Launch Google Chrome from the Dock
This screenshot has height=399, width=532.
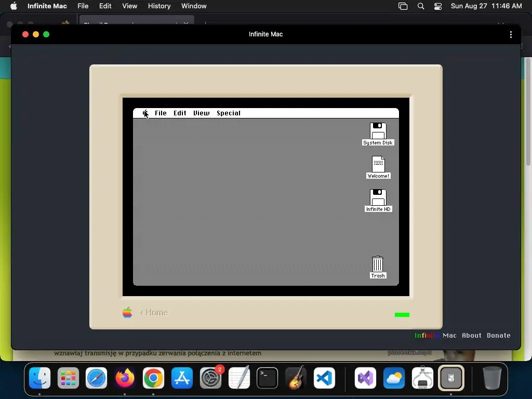point(153,378)
